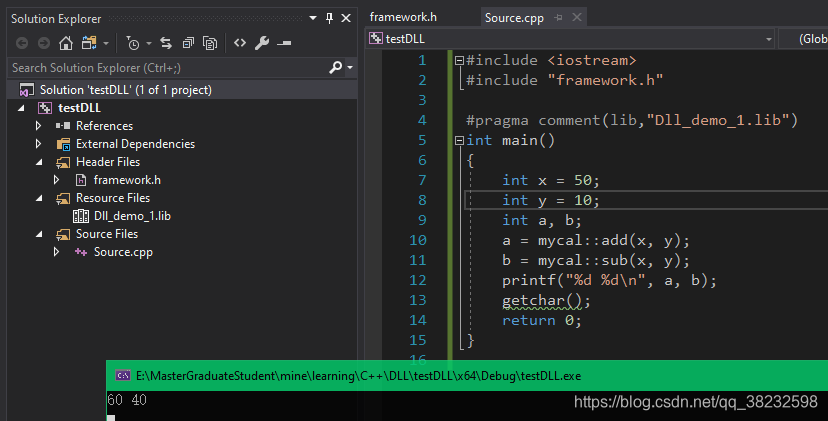Expand the References node

coord(39,126)
